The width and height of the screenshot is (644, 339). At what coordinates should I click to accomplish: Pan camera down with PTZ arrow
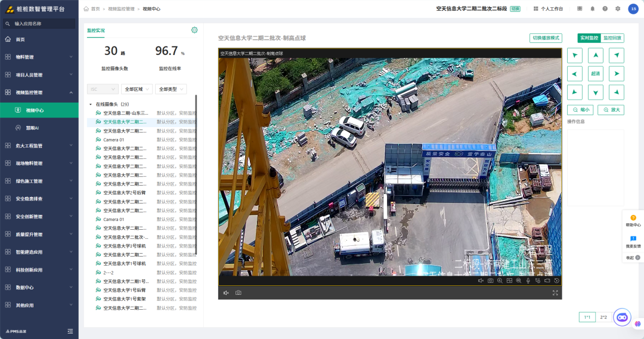(596, 93)
